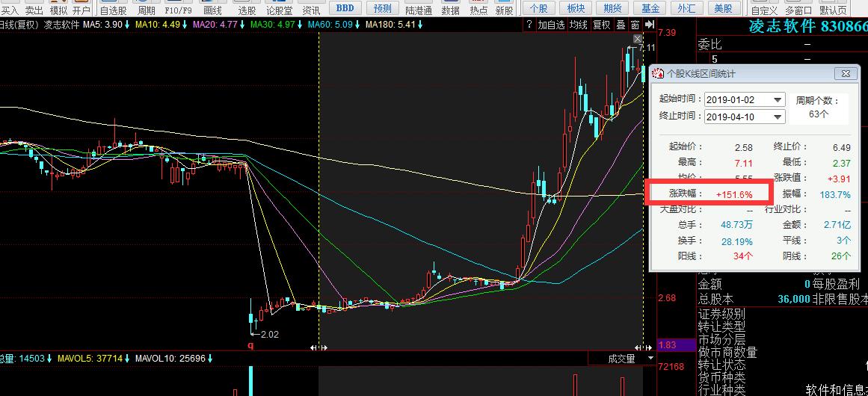The height and width of the screenshot is (396, 868).
Task: Click the 叠 overlay button
Action: (621, 25)
